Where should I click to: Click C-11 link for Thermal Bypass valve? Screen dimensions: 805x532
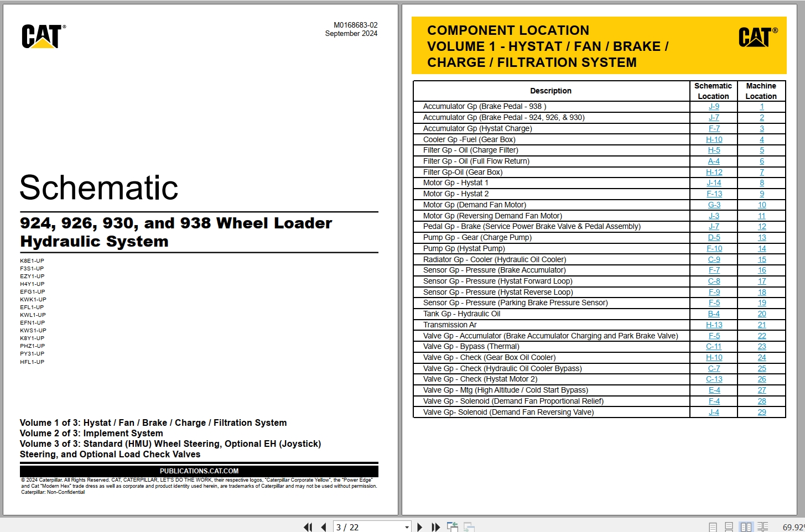714,346
